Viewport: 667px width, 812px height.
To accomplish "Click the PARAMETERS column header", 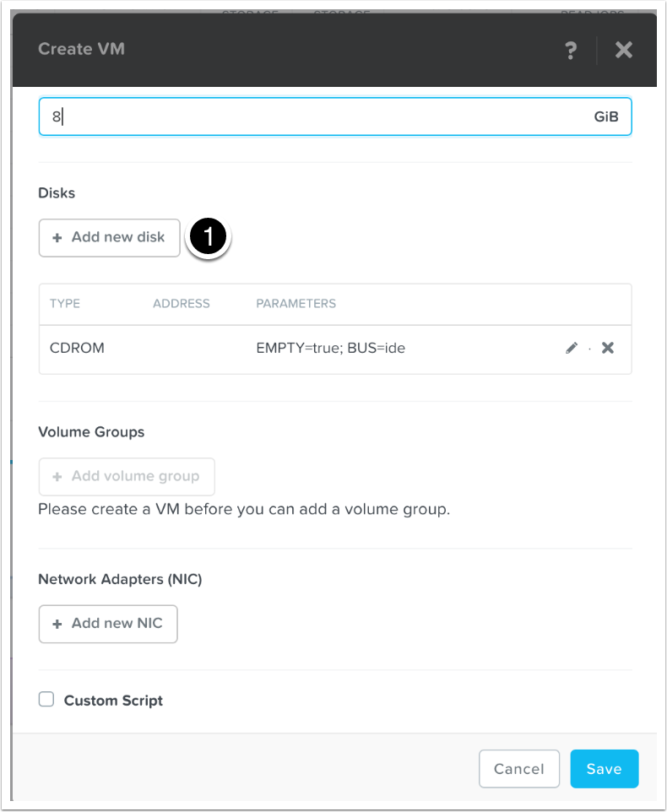I will [296, 304].
